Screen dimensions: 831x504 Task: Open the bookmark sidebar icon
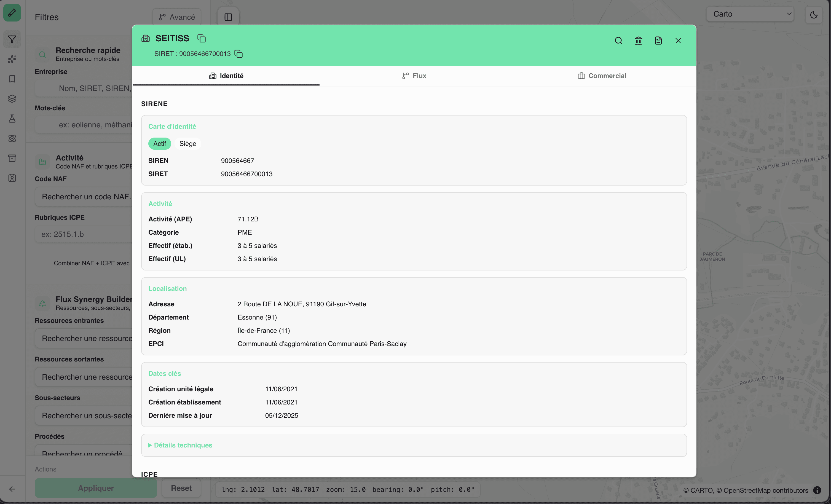[12, 79]
